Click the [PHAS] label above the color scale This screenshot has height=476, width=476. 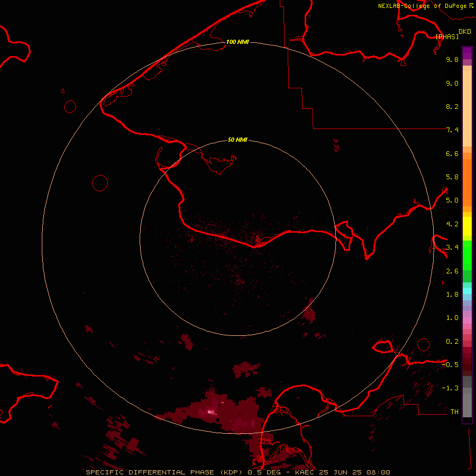(x=447, y=37)
